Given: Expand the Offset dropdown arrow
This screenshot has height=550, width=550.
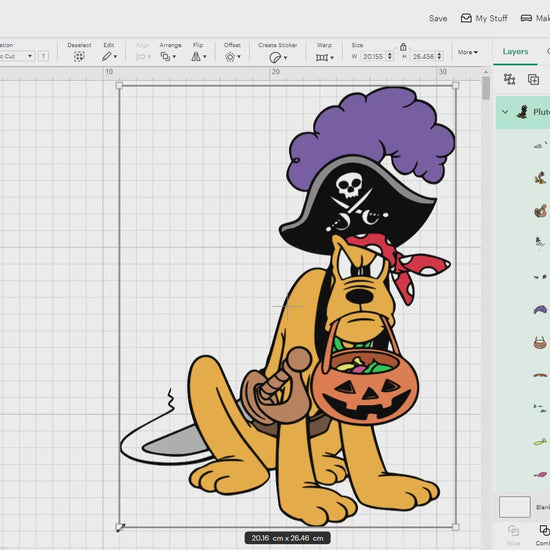Looking at the screenshot, I should (239, 56).
